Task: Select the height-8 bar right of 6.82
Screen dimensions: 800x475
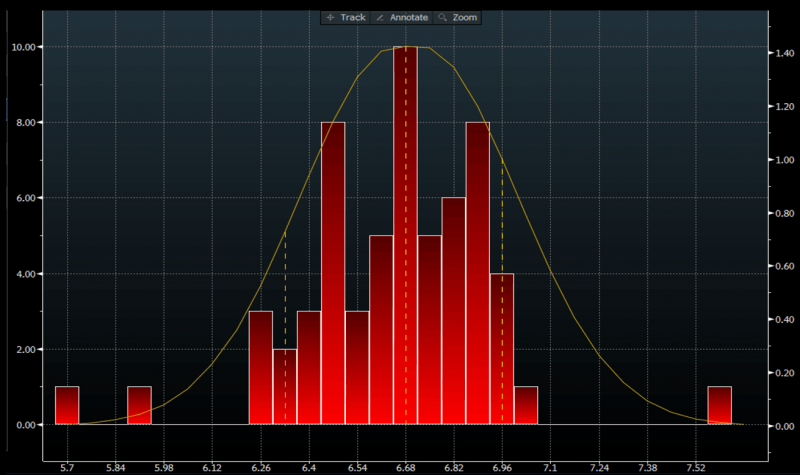Action: pyautogui.click(x=478, y=273)
